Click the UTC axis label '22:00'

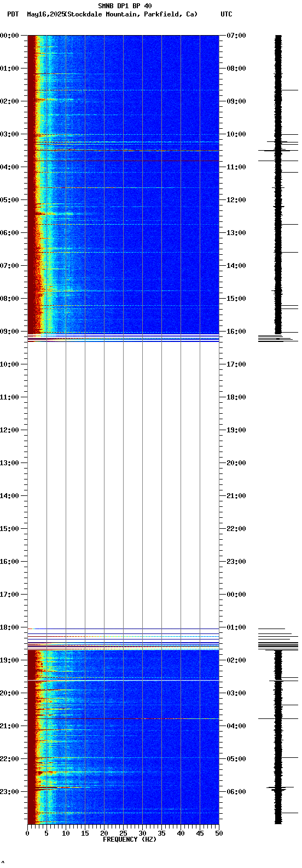(236, 529)
